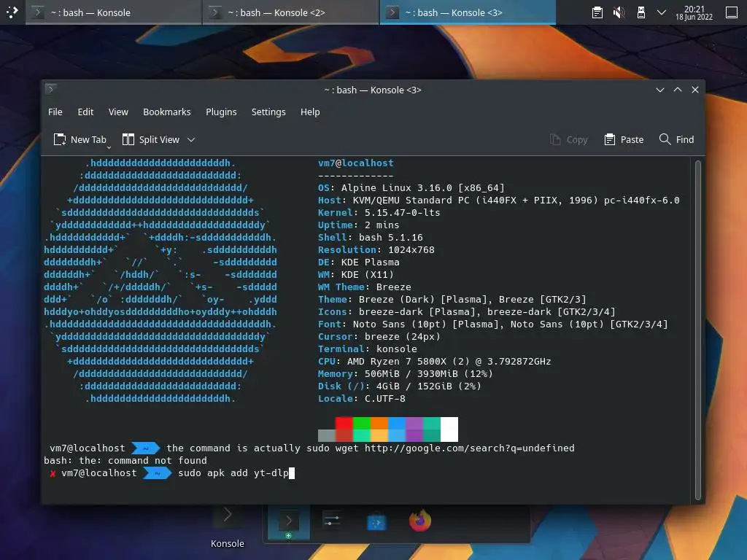The width and height of the screenshot is (747, 560).
Task: Click the red error X in the prompt
Action: pyautogui.click(x=53, y=473)
